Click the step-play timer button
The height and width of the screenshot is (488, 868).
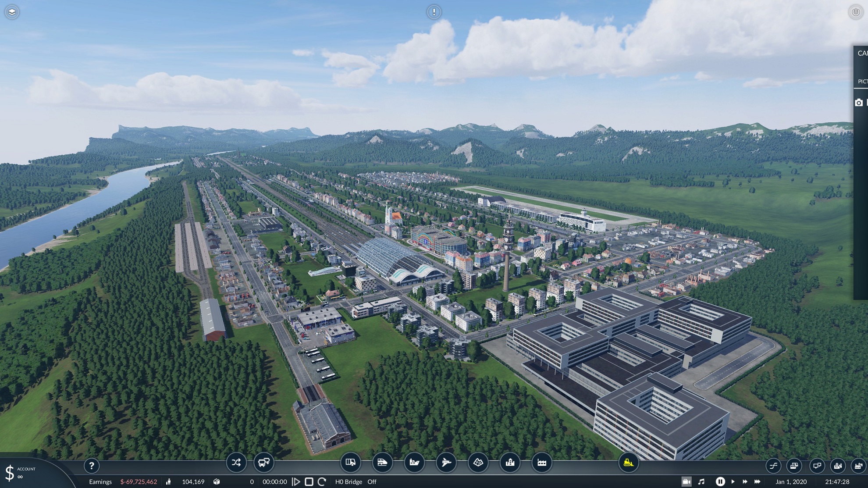[x=296, y=481]
